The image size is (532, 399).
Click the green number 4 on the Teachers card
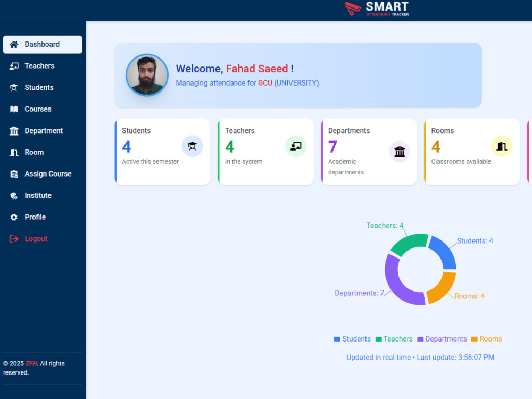[229, 147]
